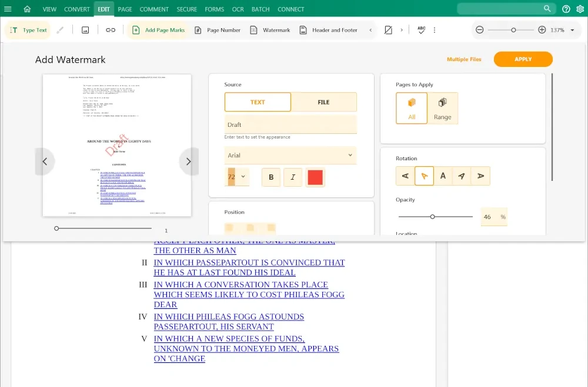Open the 137% zoom level dropdown
The image size is (588, 387).
(x=572, y=30)
